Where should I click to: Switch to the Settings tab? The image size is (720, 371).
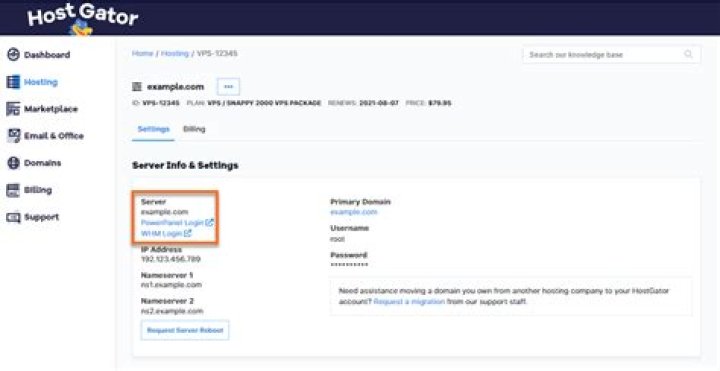[153, 129]
